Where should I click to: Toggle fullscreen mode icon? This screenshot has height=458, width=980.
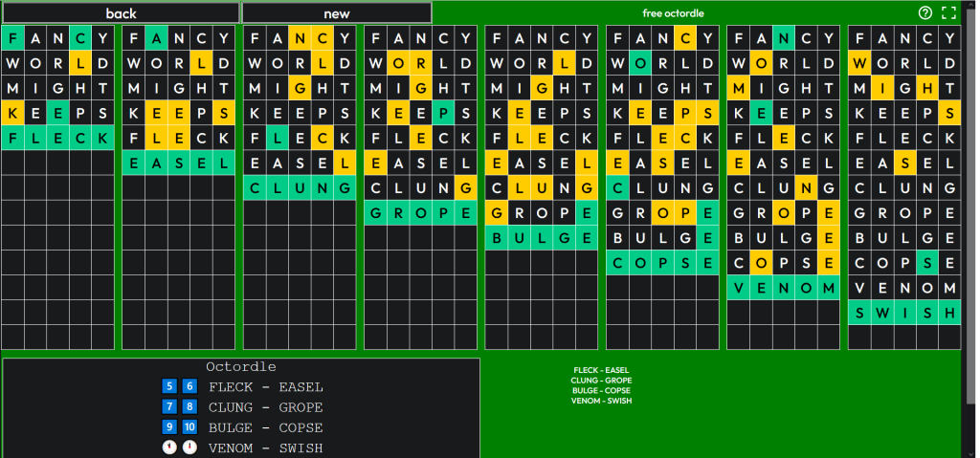pos(948,12)
